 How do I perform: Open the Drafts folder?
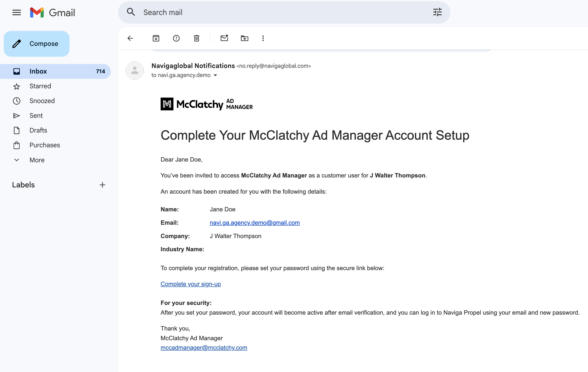(x=38, y=130)
